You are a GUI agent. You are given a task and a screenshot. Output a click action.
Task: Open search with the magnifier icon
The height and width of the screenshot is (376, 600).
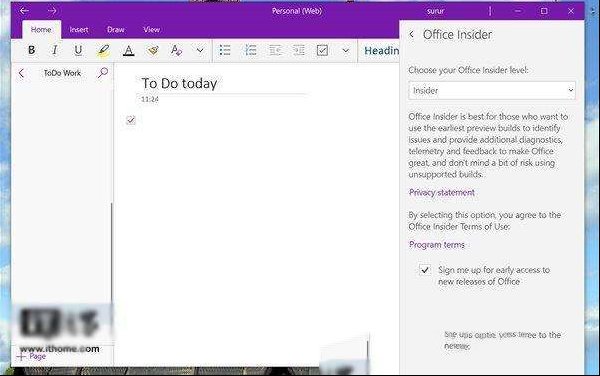click(x=103, y=72)
